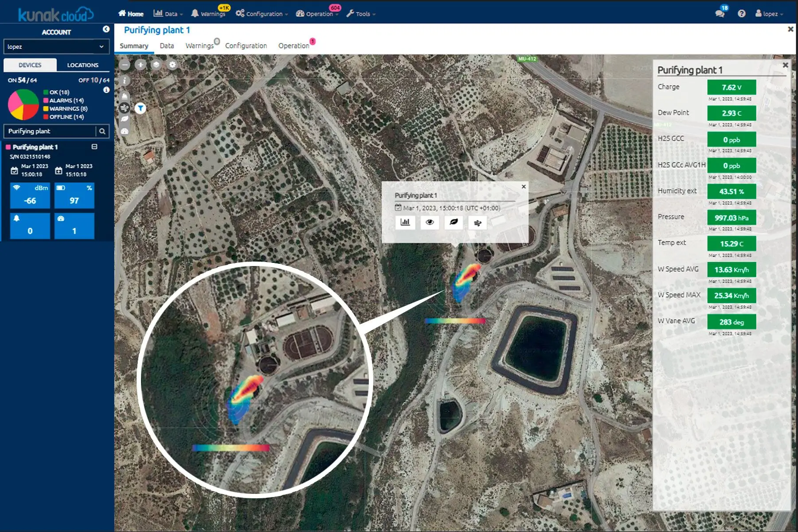Image resolution: width=798 pixels, height=532 pixels.
Task: Switch to the Warnings tab of Purifying plant 1
Action: 200,46
